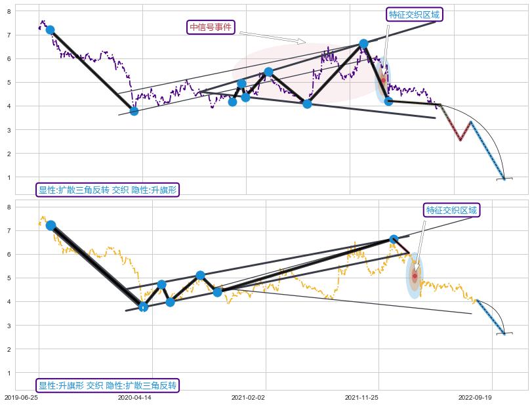
Task: Click red dot in bottom chart's shaded ellipse
Action: [x=415, y=276]
